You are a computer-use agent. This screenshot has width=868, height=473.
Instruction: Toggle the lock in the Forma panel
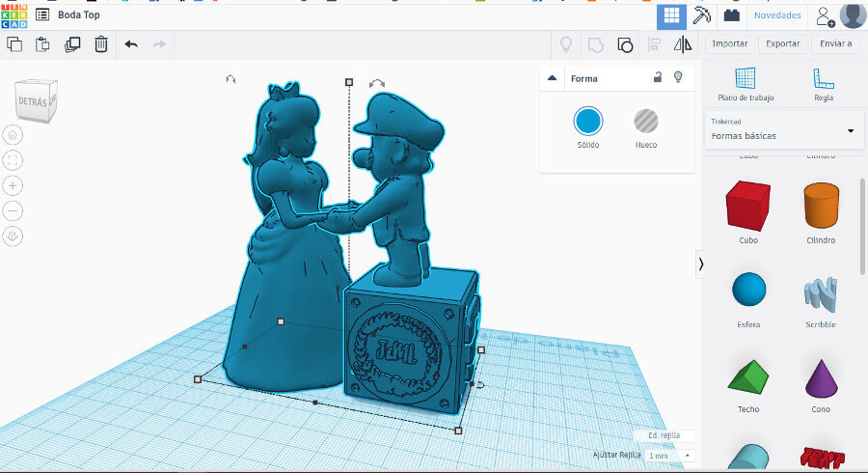click(657, 78)
